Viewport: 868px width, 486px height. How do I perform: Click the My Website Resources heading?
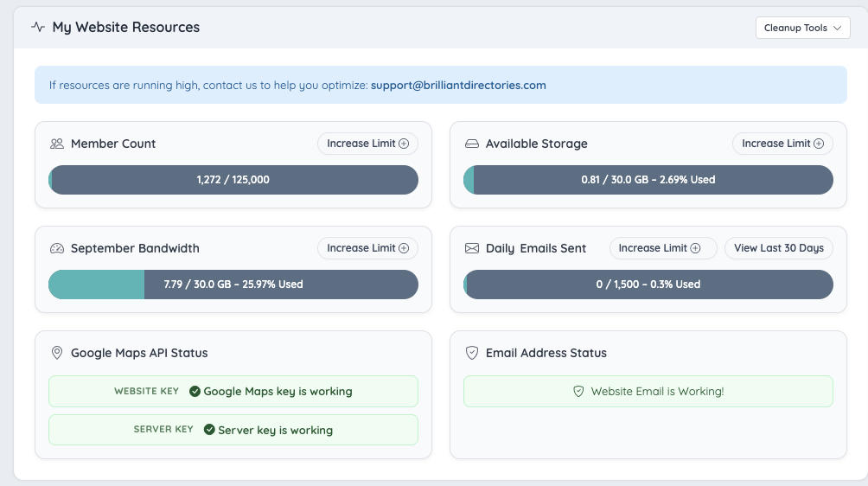click(x=125, y=27)
